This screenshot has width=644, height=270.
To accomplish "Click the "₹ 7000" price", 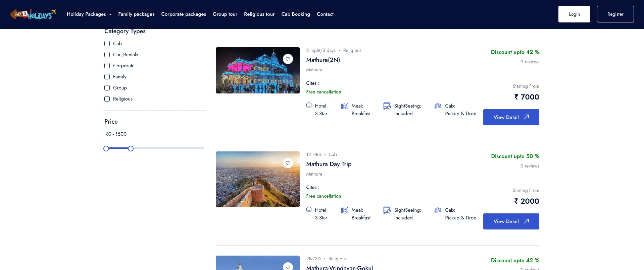I will coord(527,97).
